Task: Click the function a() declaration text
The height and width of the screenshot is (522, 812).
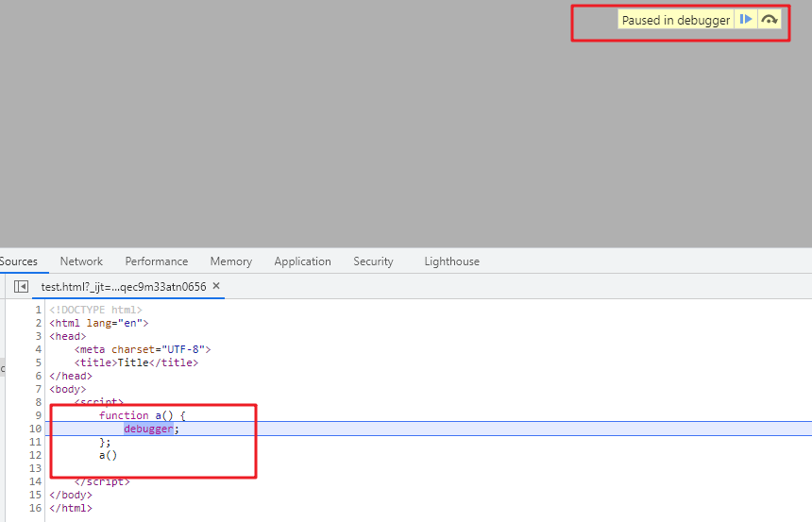Action: click(x=142, y=415)
